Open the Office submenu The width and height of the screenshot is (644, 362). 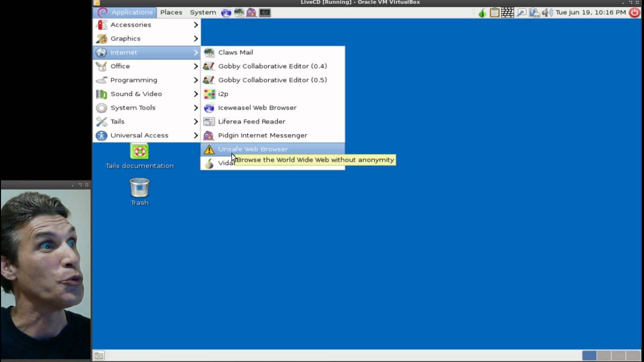(x=146, y=66)
